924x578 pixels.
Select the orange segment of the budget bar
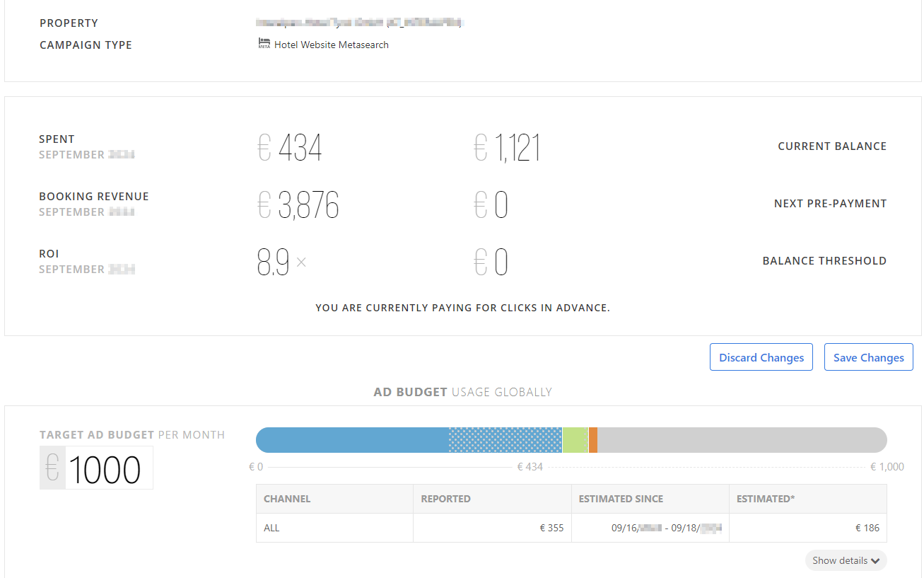[x=593, y=440]
